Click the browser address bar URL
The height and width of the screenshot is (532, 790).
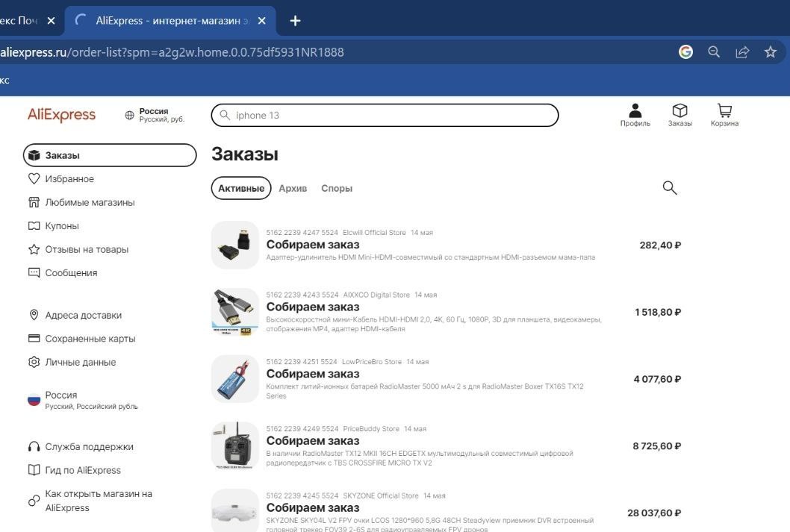(x=171, y=51)
